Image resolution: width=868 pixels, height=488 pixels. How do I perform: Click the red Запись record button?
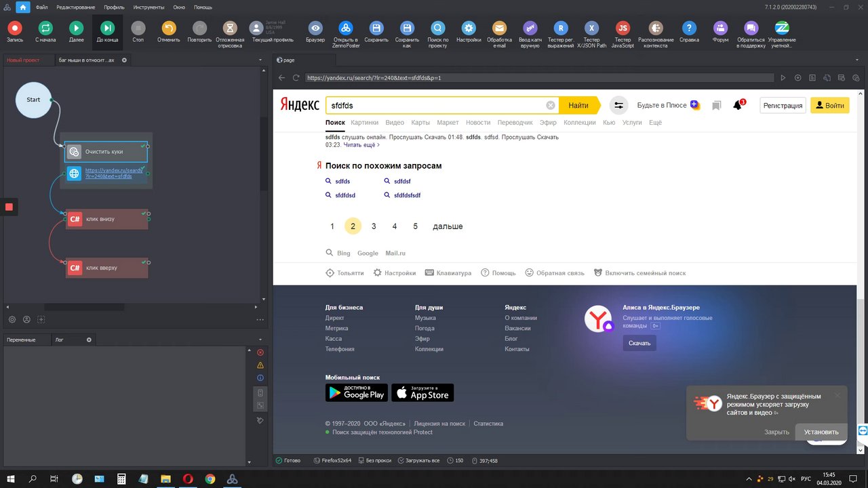point(14,28)
